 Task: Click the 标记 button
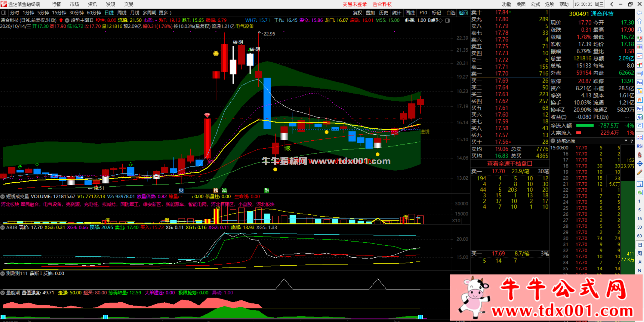tap(437, 13)
